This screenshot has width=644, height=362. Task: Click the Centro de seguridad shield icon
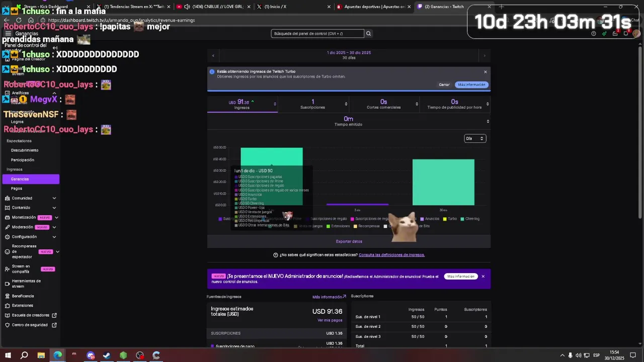tap(8, 325)
